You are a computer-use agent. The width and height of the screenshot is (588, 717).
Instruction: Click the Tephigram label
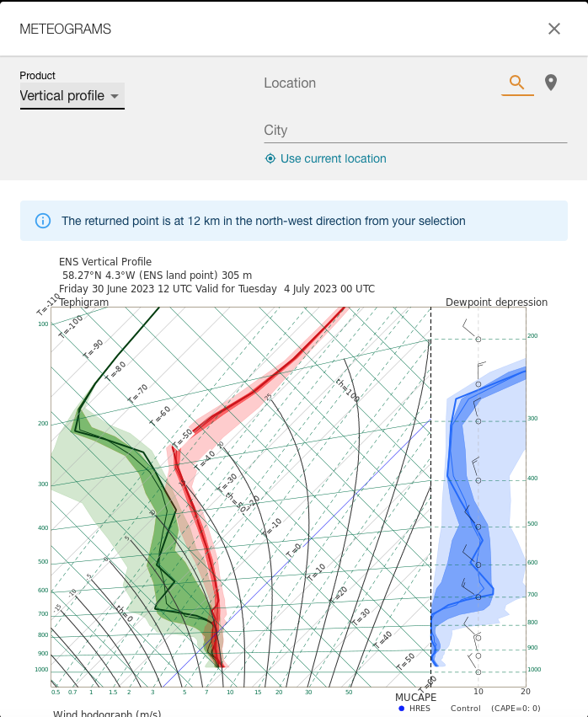coord(83,302)
